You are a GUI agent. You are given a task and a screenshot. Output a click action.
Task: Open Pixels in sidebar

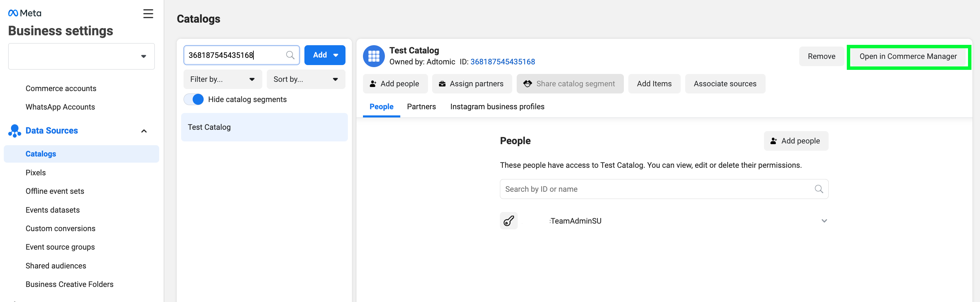pos(35,173)
